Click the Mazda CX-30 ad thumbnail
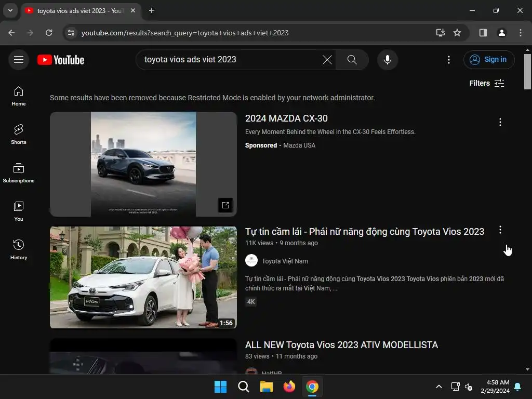The height and width of the screenshot is (399, 532). tap(143, 164)
